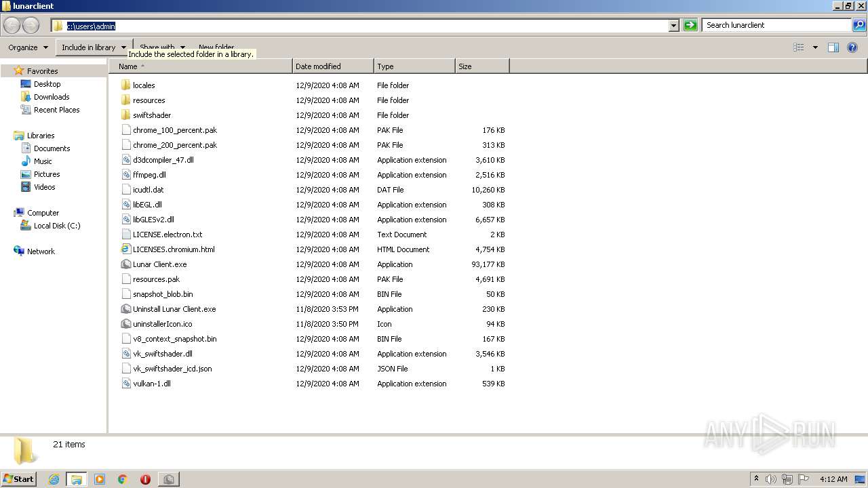This screenshot has width=868, height=488.
Task: Select the d3dcompiler_47.dll file icon
Action: (125, 160)
